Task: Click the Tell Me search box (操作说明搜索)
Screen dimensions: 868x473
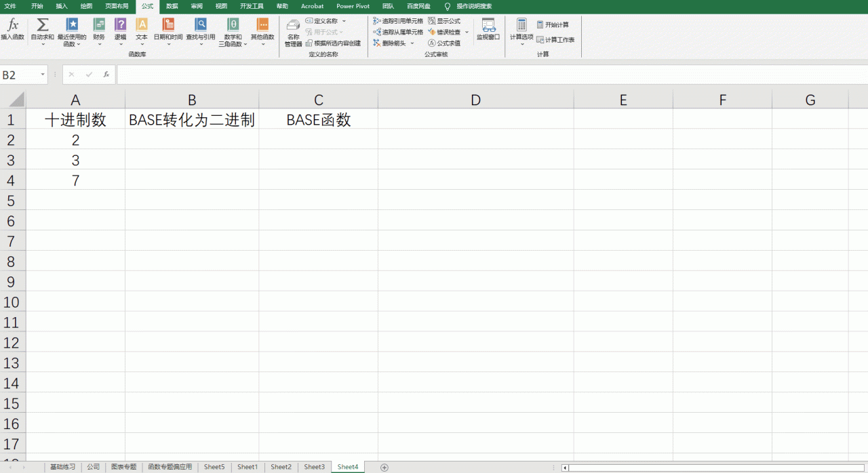Action: pos(475,6)
